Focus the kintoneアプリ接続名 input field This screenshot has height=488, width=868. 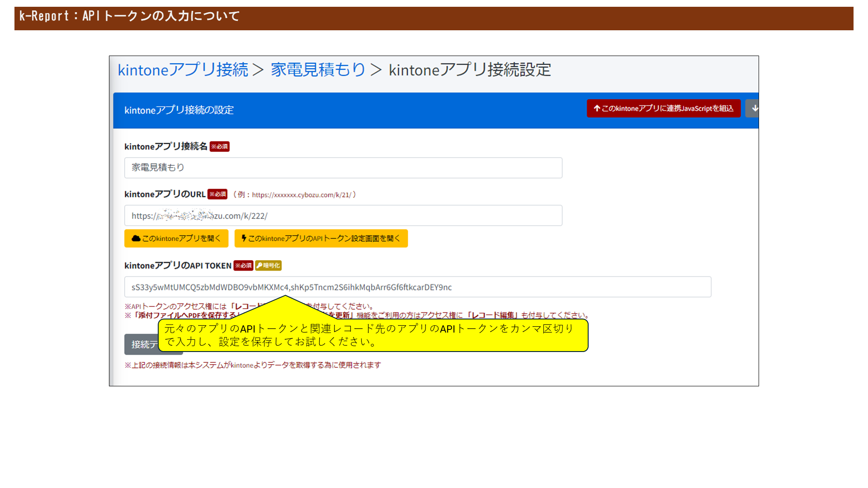point(343,168)
